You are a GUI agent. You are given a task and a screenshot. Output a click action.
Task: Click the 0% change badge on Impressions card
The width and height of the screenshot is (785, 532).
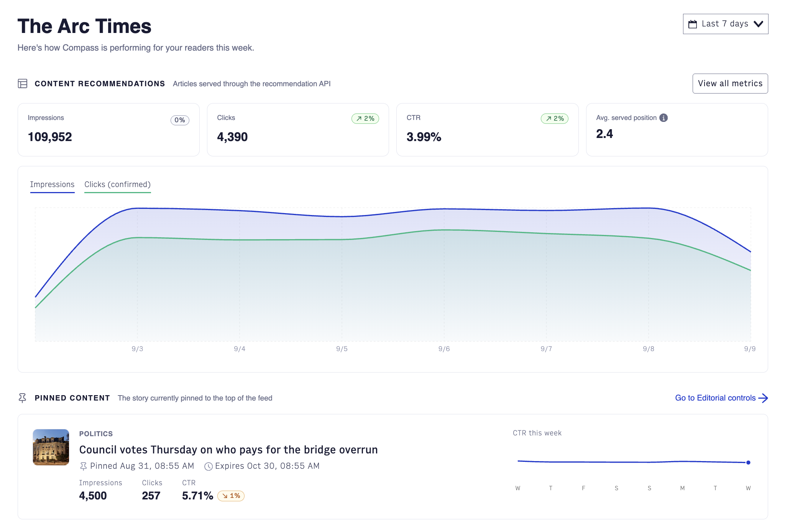(x=180, y=120)
